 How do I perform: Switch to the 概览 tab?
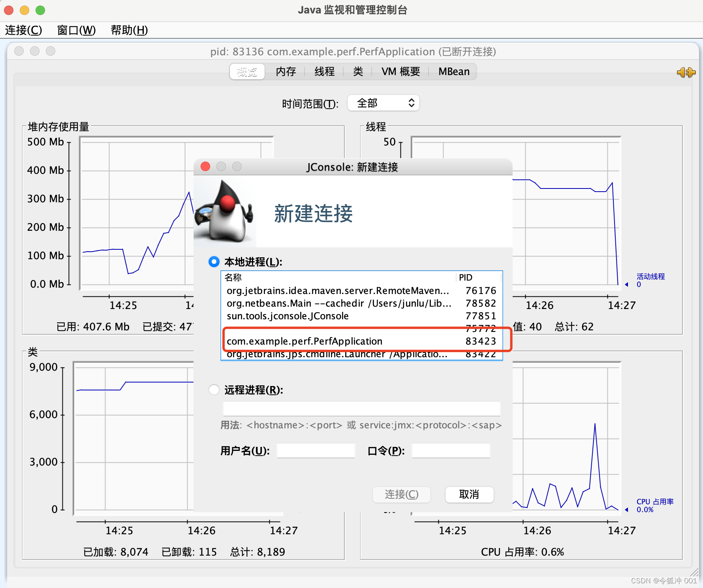pyautogui.click(x=247, y=72)
